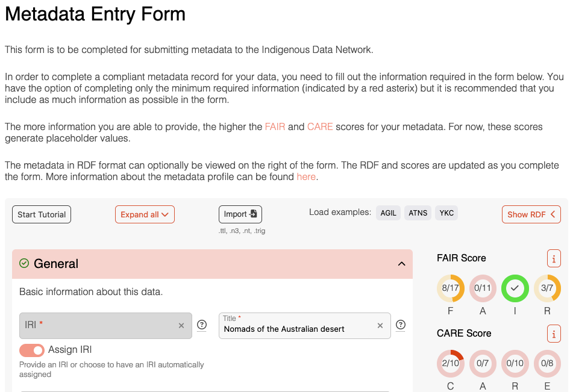570x392 pixels.
Task: Open the CARE link
Action: click(x=320, y=127)
